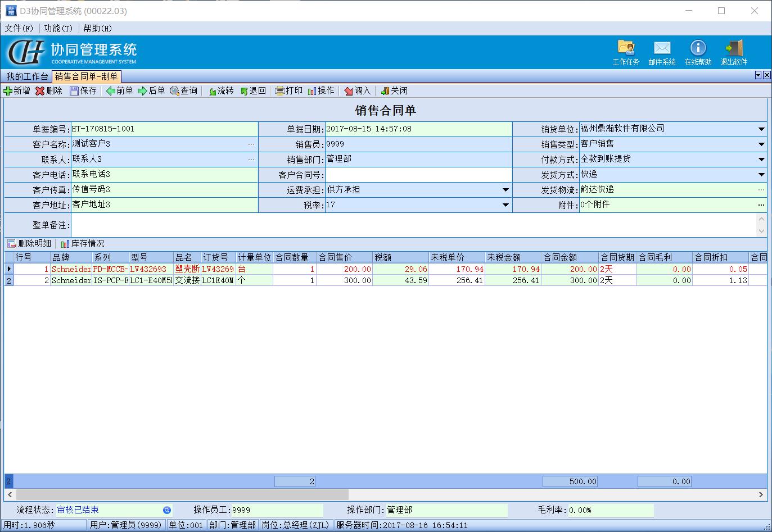Screen dimensions: 772x532
Task: Click the 1.13 contract discount cell
Action: point(721,280)
